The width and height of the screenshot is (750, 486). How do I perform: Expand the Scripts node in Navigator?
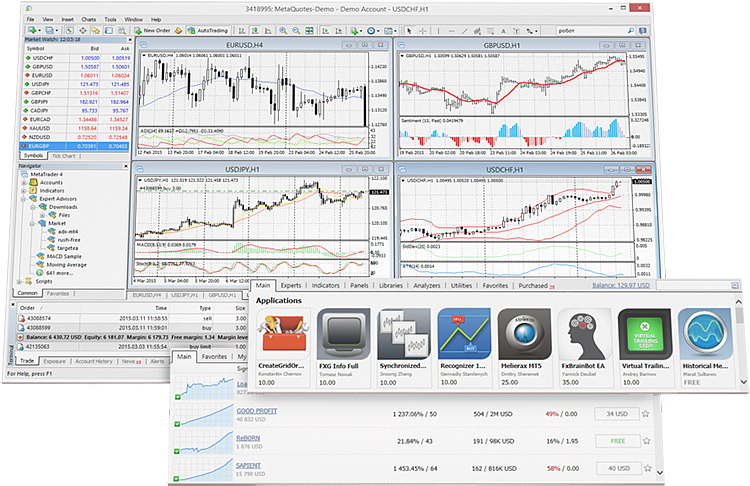point(18,281)
